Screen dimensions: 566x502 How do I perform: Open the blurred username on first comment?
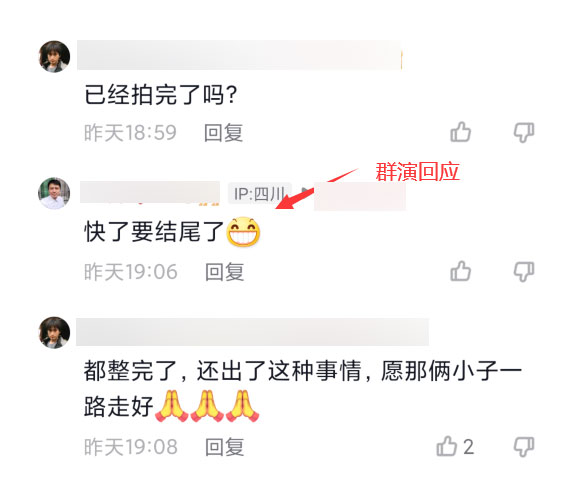(240, 55)
